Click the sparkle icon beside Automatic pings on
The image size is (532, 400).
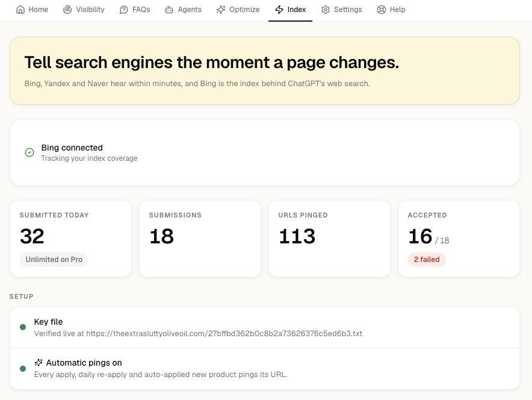point(39,363)
